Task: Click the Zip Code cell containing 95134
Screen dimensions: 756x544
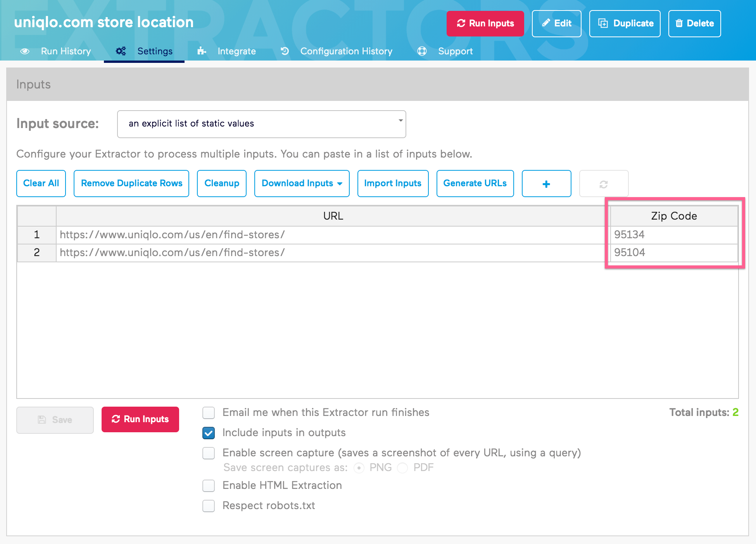Action: tap(673, 234)
